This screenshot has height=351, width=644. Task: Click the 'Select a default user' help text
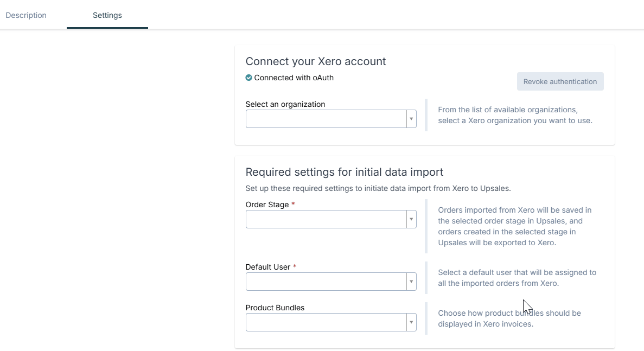coord(517,278)
